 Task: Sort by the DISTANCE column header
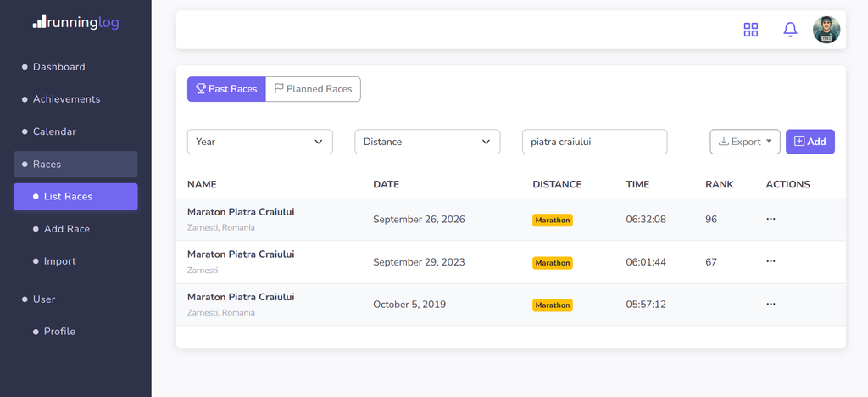(x=557, y=184)
